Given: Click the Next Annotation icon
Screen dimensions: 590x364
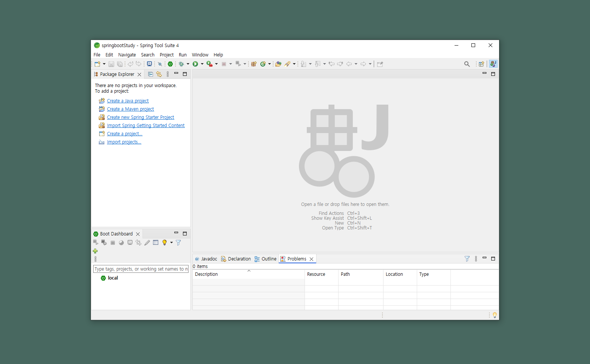Looking at the screenshot, I should (x=303, y=64).
